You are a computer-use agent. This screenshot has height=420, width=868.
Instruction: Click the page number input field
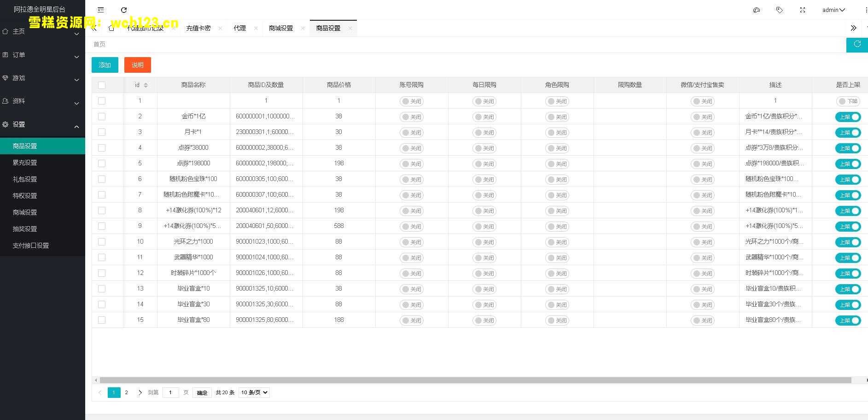[170, 392]
